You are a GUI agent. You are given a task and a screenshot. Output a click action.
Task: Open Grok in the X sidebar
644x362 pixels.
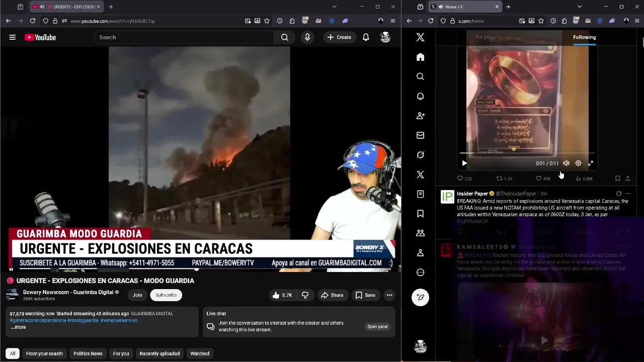420,155
